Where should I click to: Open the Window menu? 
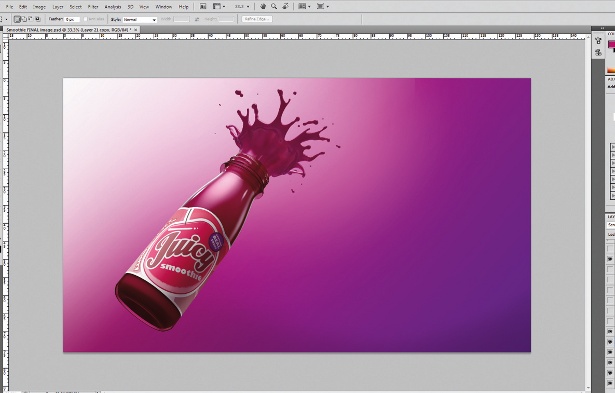point(164,7)
